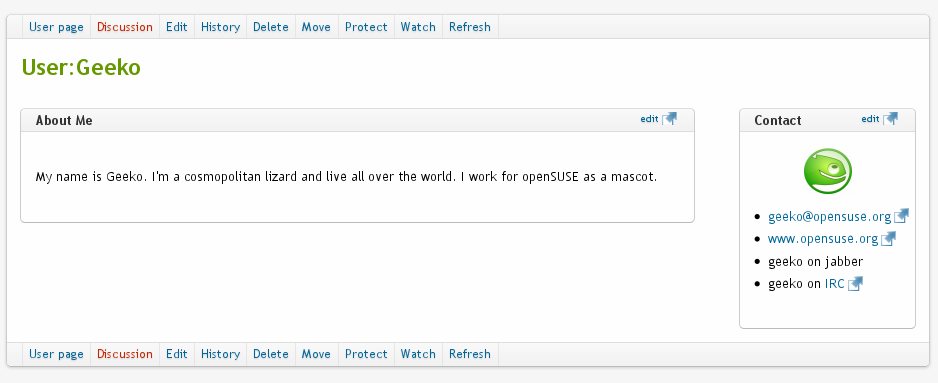The image size is (938, 383).
Task: Click external icon after www.opensuse.org
Action: 888,239
